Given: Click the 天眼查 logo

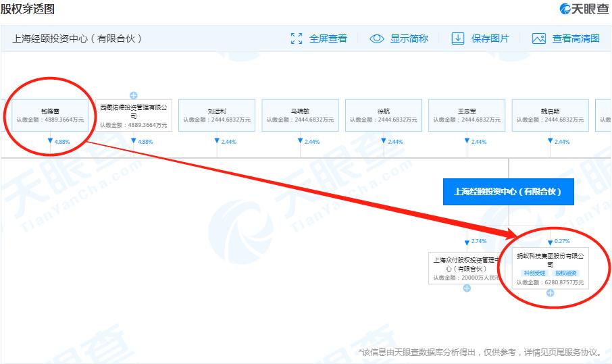Looking at the screenshot, I should click(584, 9).
